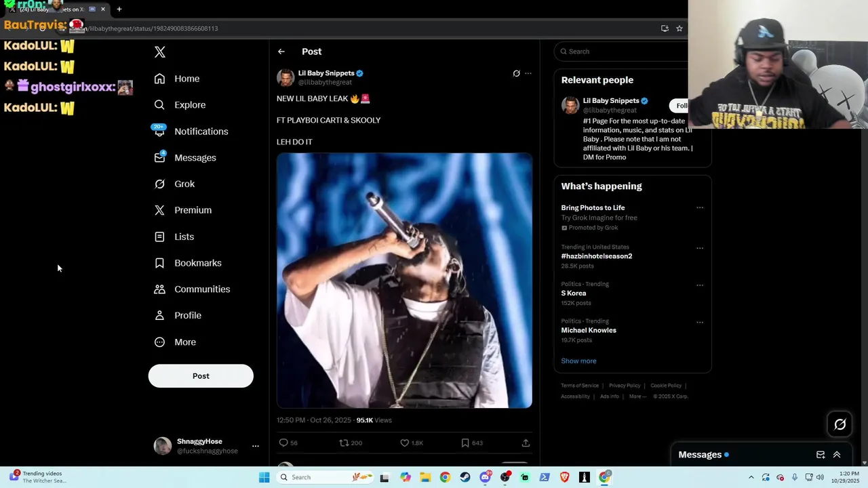
Task: Click the ShnaggyHose account avatar
Action: point(163,446)
